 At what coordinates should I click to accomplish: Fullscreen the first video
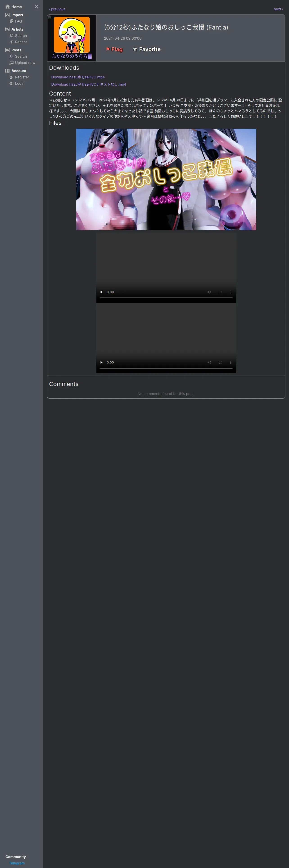[x=220, y=292]
